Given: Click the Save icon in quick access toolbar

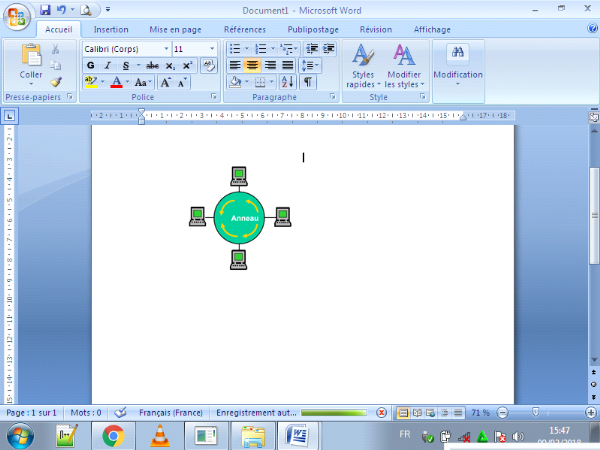Looking at the screenshot, I should click(x=45, y=10).
